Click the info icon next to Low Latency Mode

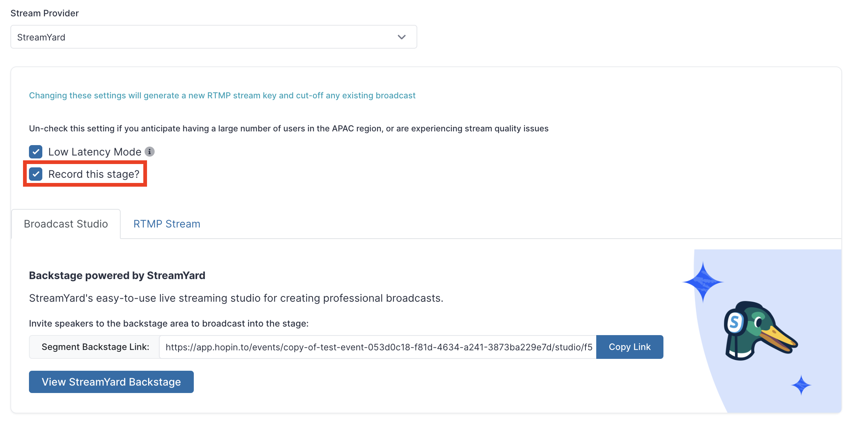click(x=149, y=151)
